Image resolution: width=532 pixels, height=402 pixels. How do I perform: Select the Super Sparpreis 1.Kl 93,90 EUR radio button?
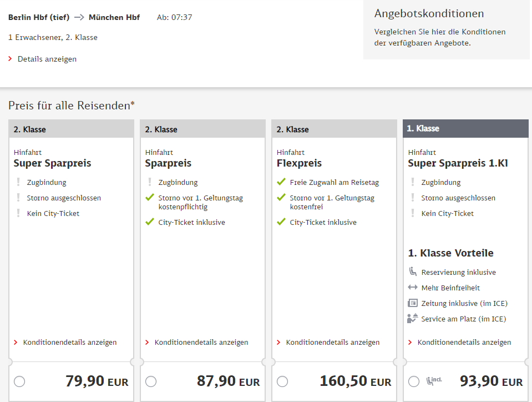click(414, 381)
